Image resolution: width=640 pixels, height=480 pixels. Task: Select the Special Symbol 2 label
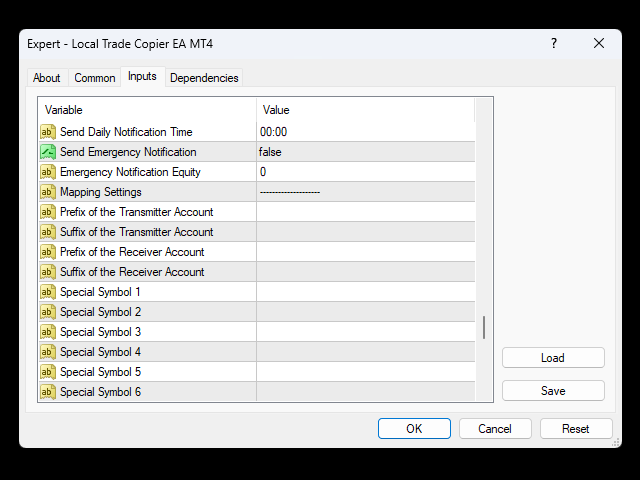click(100, 312)
